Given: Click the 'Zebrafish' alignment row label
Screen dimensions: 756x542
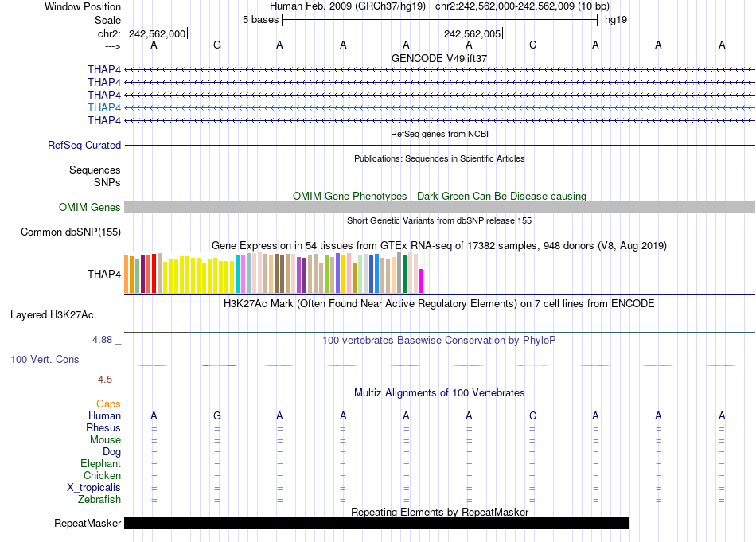Looking at the screenshot, I should 99,499.
